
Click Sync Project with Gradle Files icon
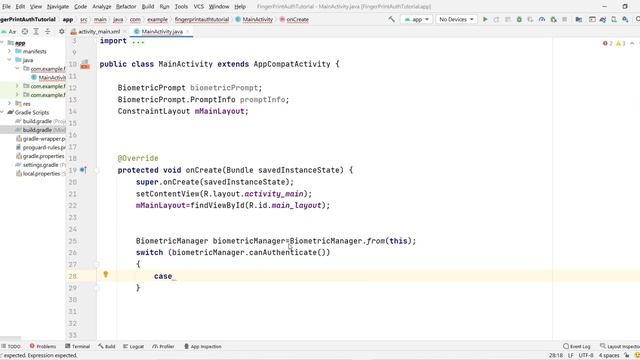click(602, 19)
